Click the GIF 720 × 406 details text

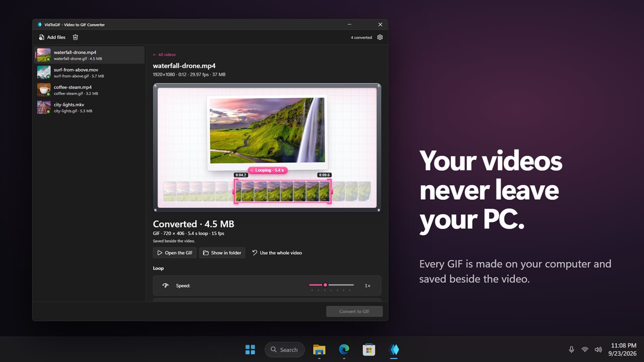(x=189, y=234)
